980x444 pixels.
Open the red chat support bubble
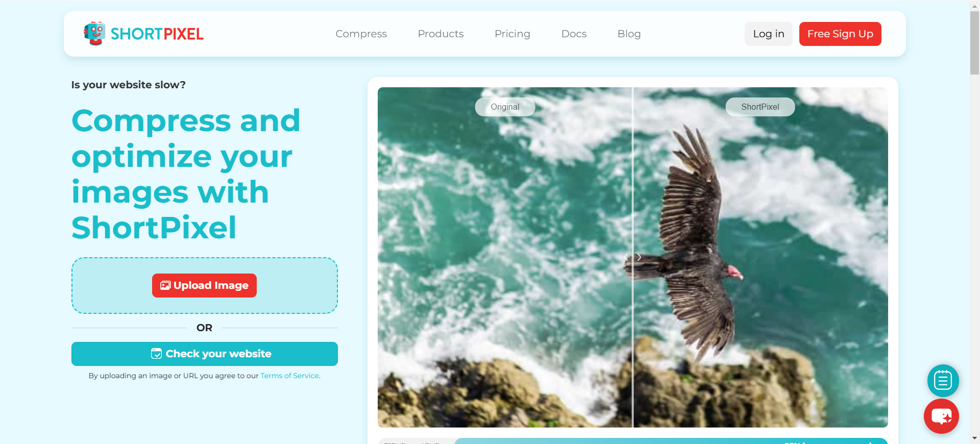pyautogui.click(x=941, y=416)
